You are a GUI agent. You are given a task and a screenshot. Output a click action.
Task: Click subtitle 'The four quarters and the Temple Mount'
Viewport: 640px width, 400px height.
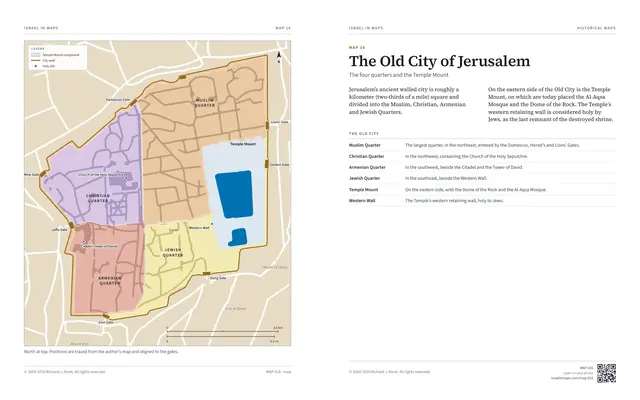pos(399,75)
